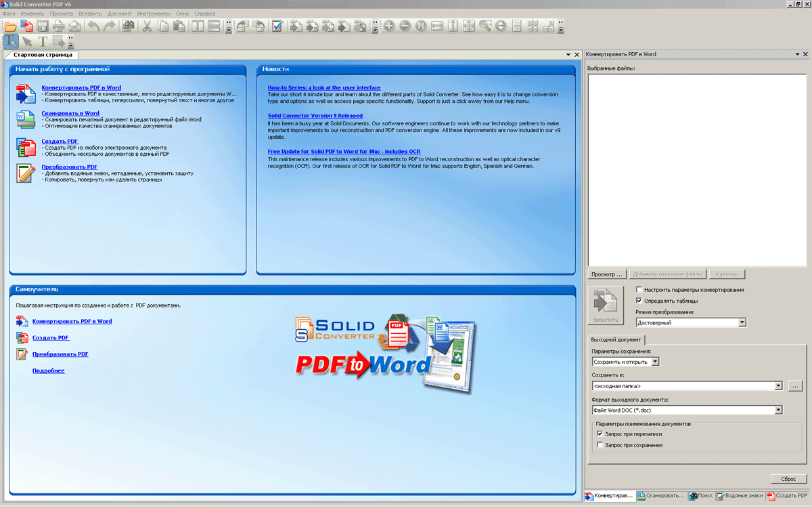Click the 1:1 actual size icon

point(421,26)
